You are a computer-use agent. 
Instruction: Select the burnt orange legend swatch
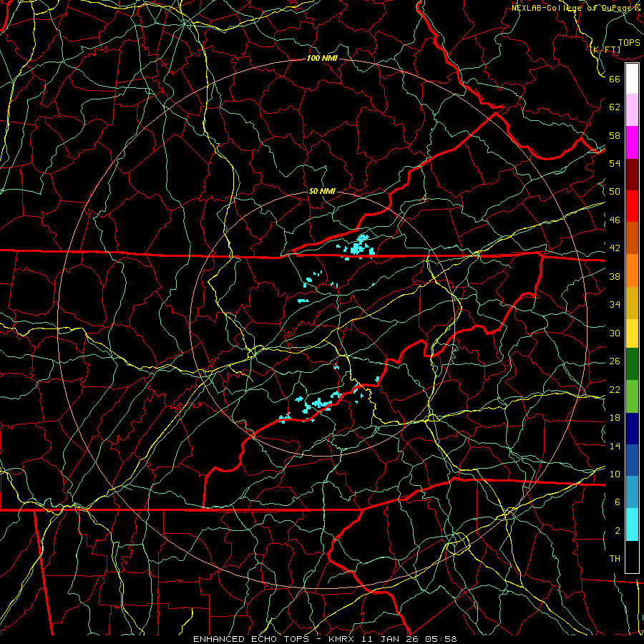point(632,238)
